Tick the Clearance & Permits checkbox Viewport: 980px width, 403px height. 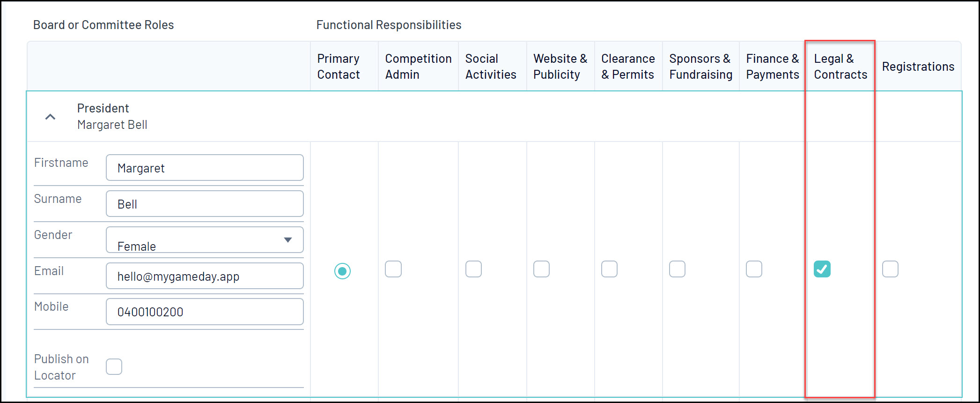click(x=609, y=269)
